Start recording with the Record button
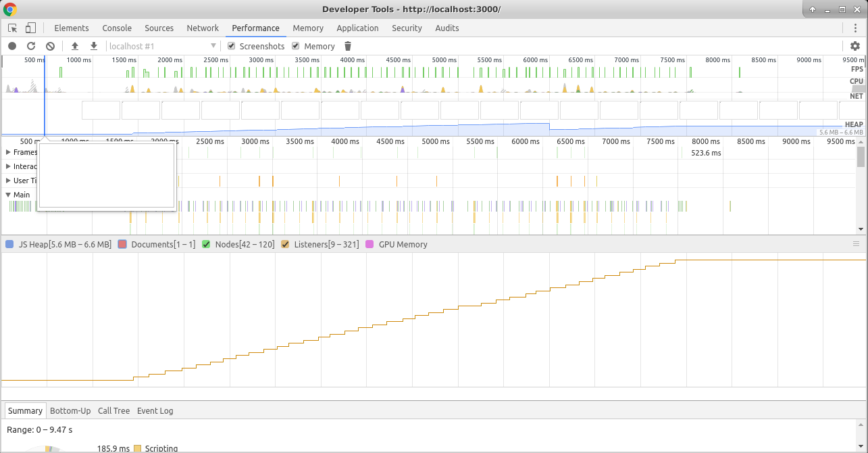Viewport: 868px width, 453px height. pos(12,46)
